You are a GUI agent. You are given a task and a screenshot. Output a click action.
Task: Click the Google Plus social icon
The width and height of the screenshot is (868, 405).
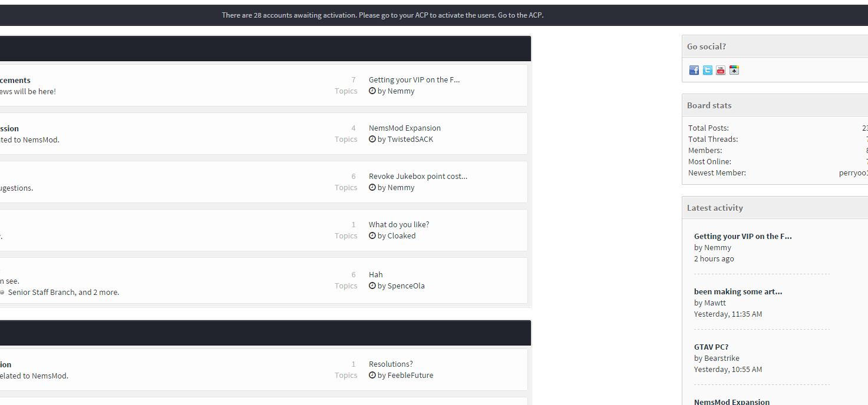coord(734,70)
